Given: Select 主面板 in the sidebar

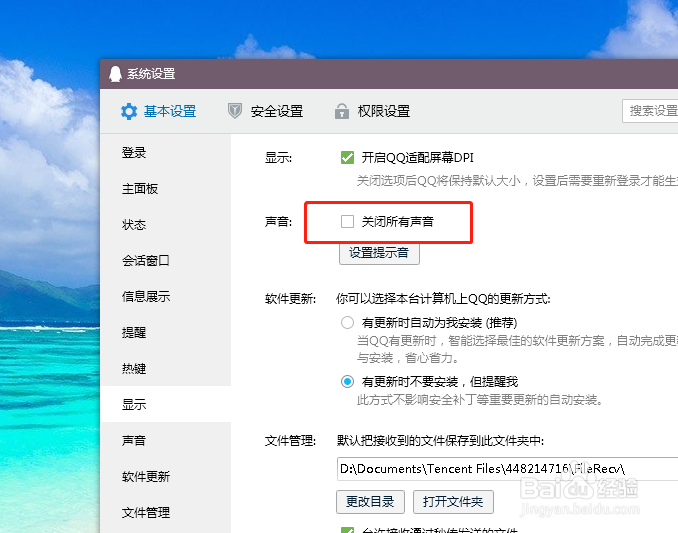Looking at the screenshot, I should coord(166,188).
